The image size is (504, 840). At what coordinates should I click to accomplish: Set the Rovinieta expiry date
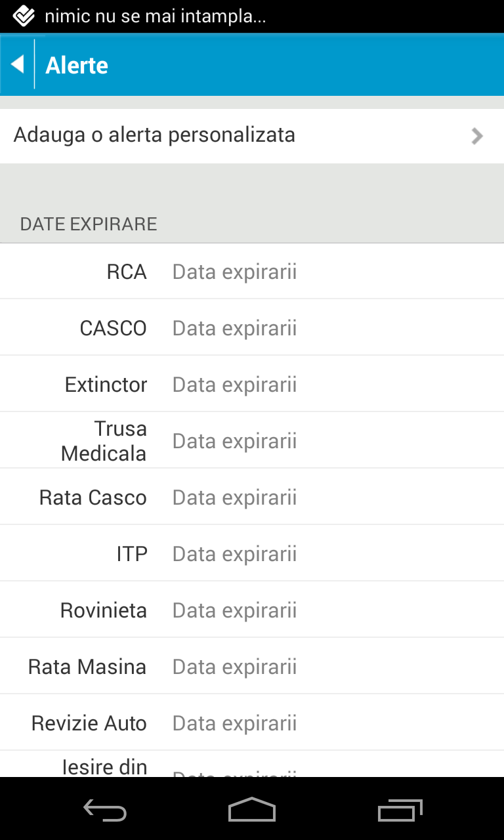234,610
